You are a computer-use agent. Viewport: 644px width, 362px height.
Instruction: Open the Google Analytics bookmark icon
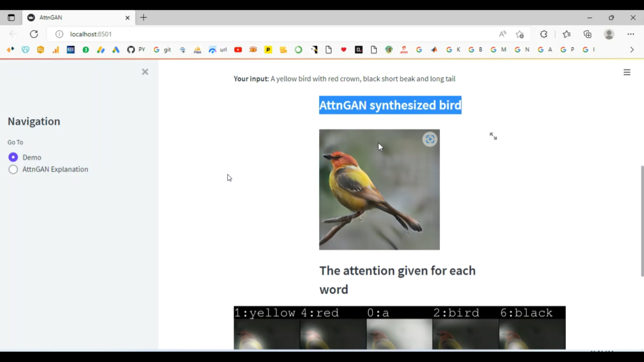point(55,49)
